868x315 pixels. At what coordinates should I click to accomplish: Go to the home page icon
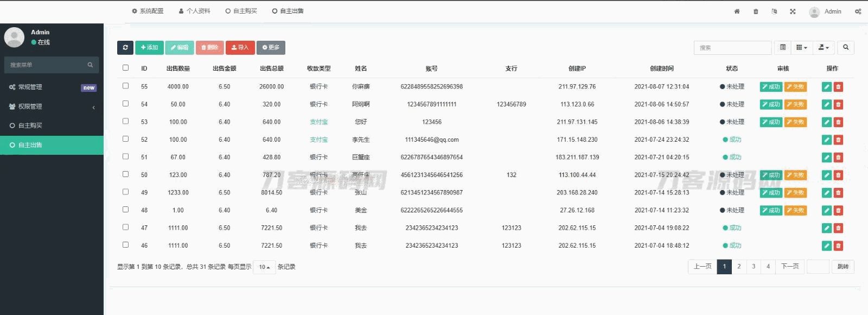[737, 11]
